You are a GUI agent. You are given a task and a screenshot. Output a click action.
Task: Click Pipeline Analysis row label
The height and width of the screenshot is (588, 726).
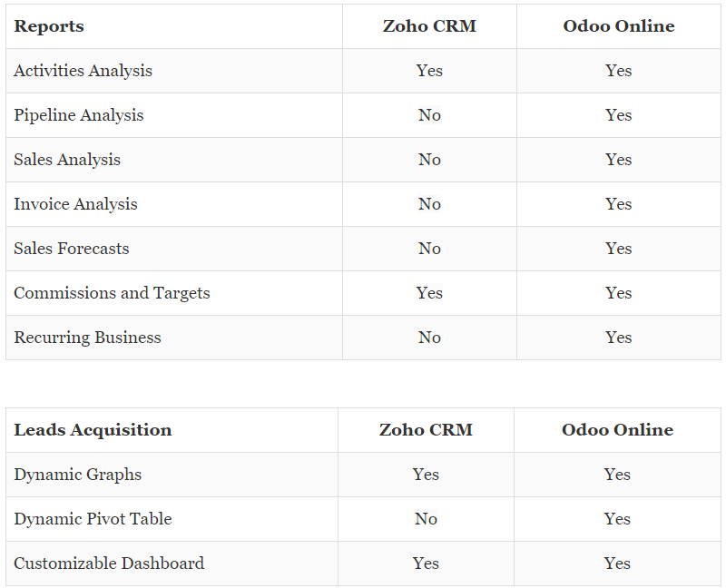point(79,115)
